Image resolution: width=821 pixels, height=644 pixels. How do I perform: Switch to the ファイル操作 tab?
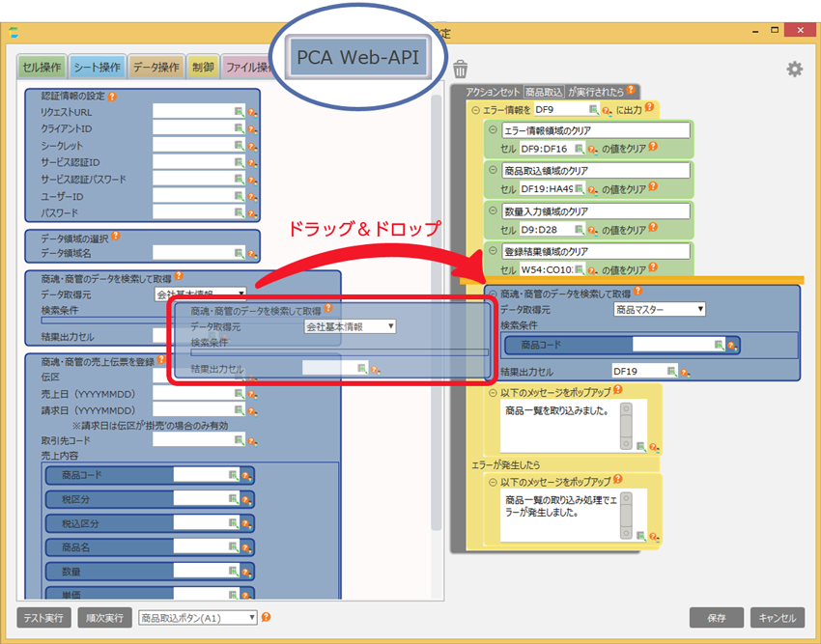tap(248, 67)
